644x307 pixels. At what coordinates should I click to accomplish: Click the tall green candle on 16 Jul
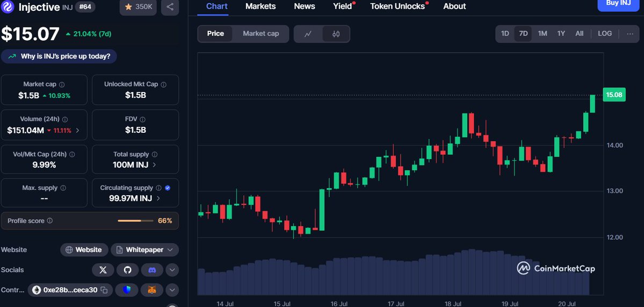[322, 210]
